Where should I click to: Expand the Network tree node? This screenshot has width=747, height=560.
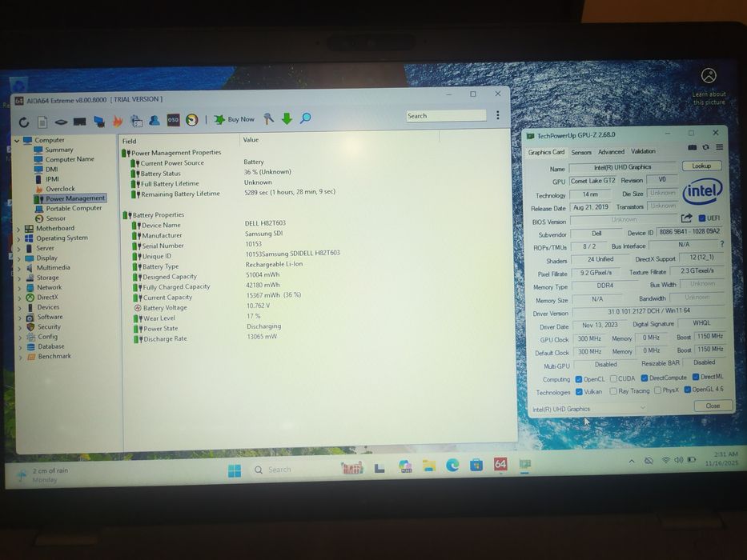(20, 288)
